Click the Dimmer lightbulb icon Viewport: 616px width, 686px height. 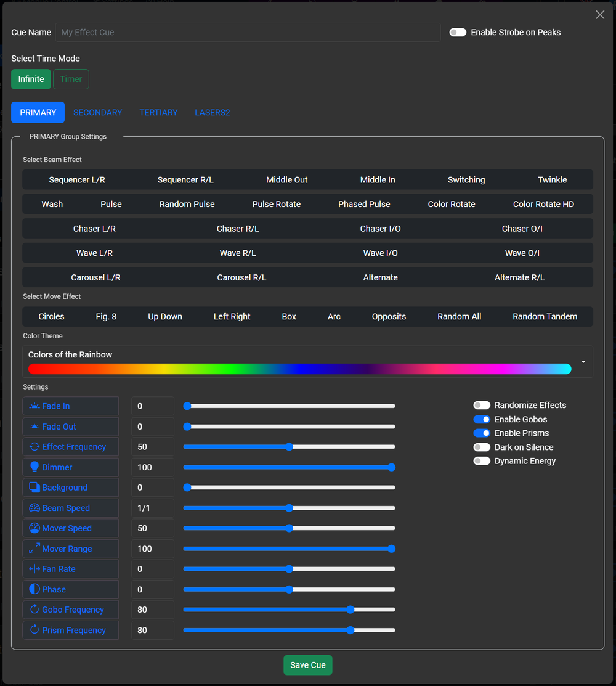(x=33, y=467)
